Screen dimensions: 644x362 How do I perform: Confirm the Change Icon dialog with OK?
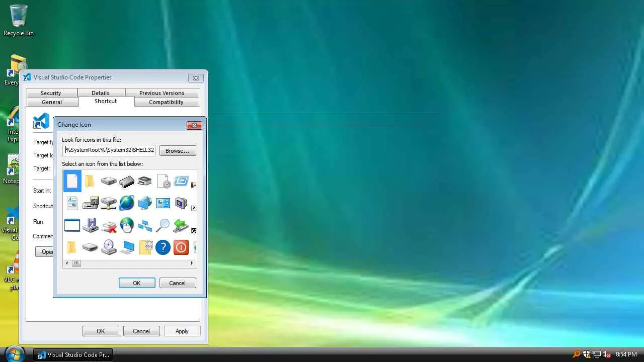(x=137, y=283)
